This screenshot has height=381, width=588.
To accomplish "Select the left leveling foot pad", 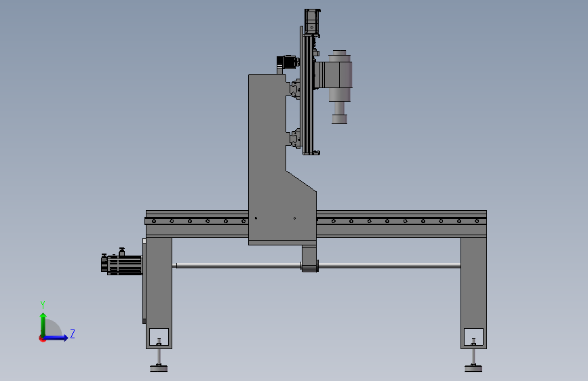I will (159, 369).
